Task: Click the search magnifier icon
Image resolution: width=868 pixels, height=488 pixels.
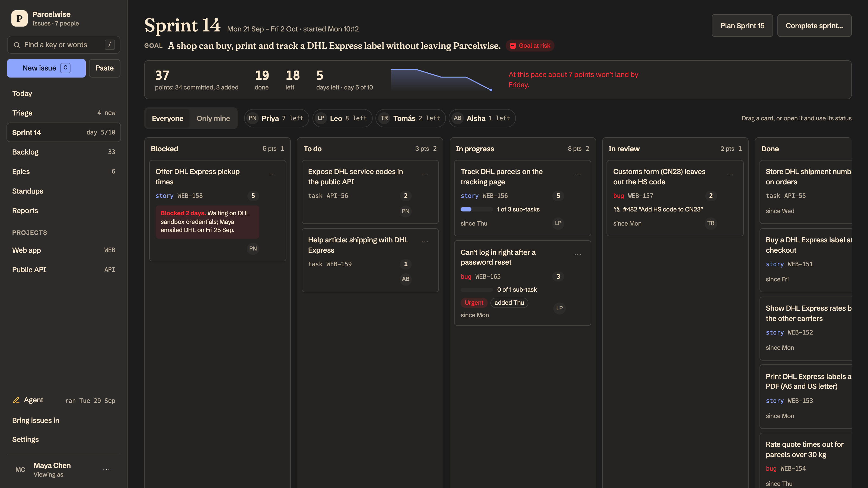Action: [17, 45]
